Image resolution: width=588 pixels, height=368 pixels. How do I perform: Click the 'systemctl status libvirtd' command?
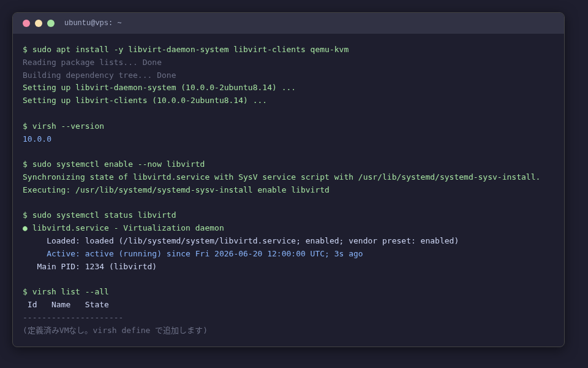(x=99, y=215)
